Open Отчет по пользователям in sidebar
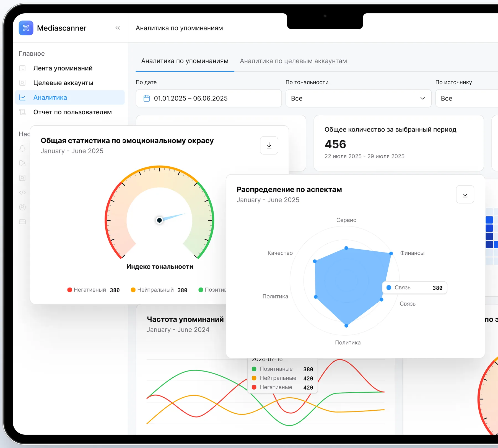The height and width of the screenshot is (448, 498). 70,112
